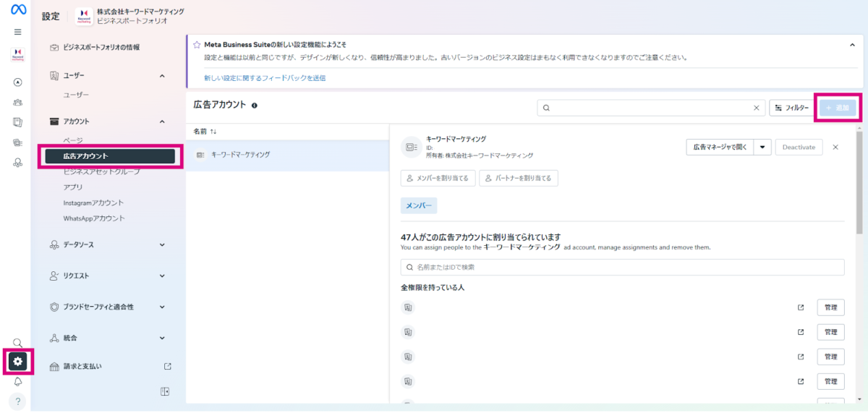Image resolution: width=868 pixels, height=413 pixels.
Task: Select ページ in account menu
Action: (x=73, y=140)
